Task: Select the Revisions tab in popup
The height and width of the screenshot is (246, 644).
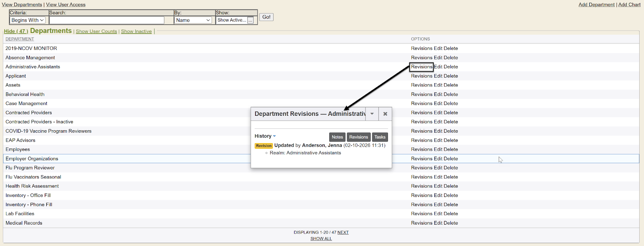Action: tap(358, 137)
